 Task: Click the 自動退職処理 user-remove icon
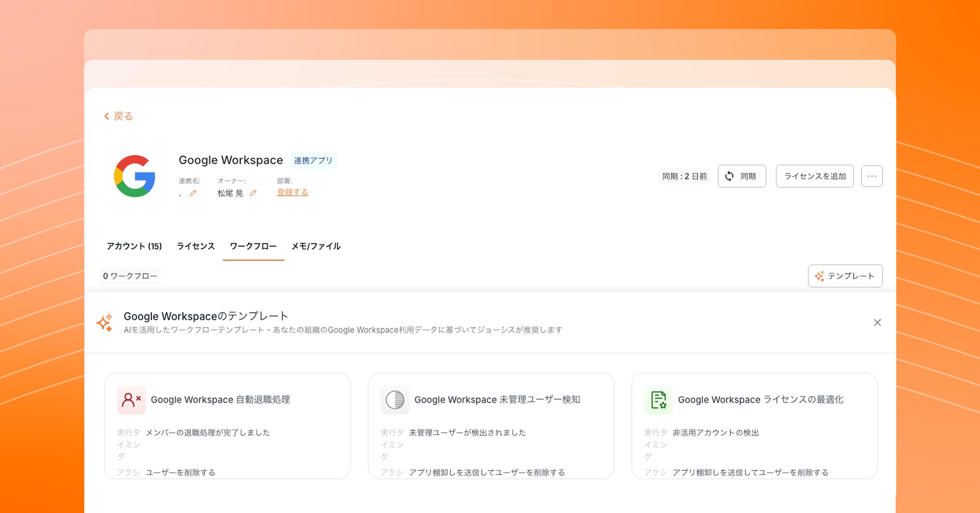point(131,400)
